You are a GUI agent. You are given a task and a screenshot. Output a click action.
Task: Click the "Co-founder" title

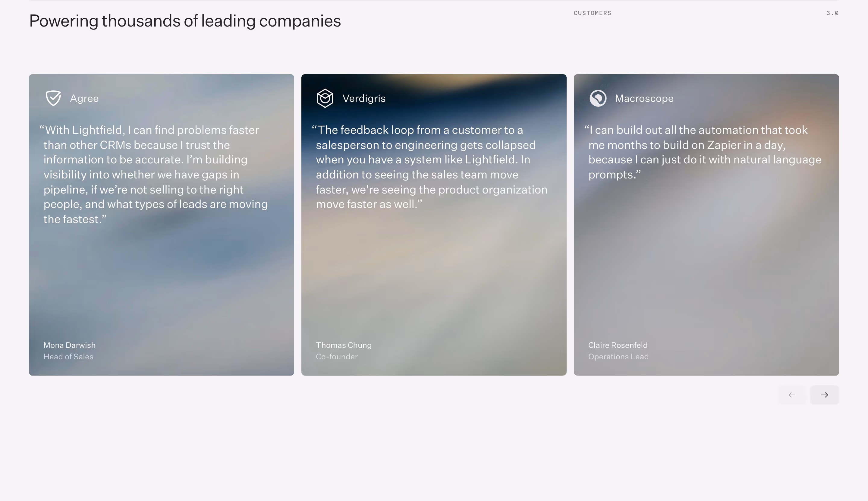point(337,357)
